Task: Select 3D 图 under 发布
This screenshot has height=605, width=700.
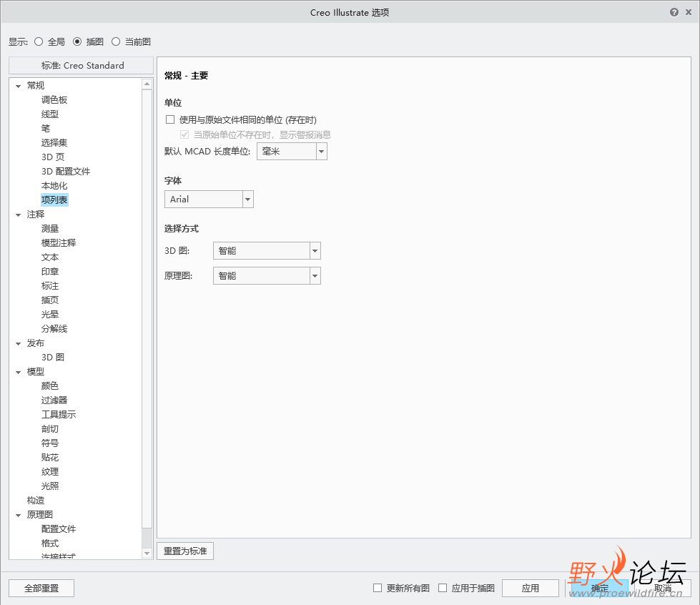Action: [53, 357]
